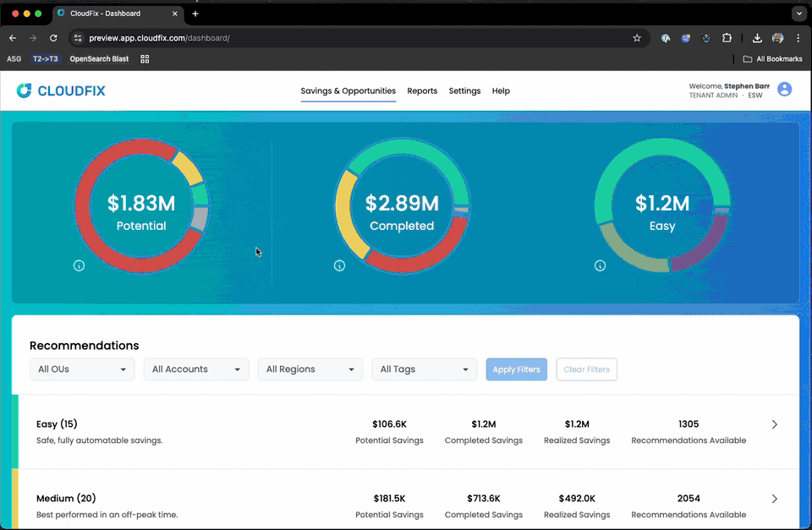Go back with browser back arrow
This screenshot has width=812, height=530.
click(x=13, y=38)
